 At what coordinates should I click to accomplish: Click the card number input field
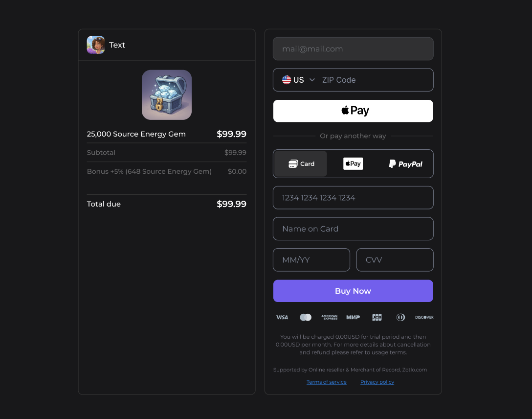point(353,198)
